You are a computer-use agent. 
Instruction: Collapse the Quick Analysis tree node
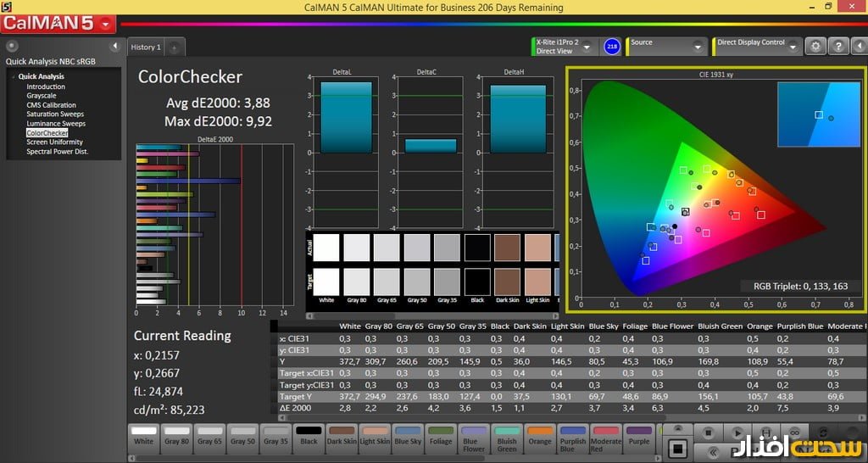point(13,77)
